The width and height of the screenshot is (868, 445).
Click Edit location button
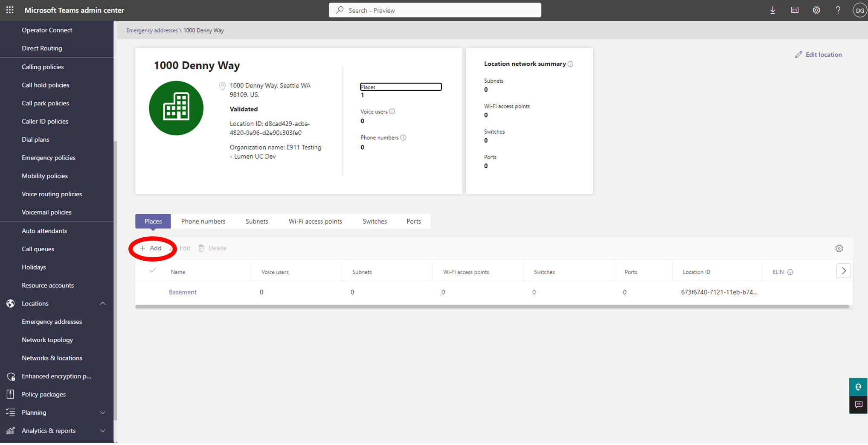[x=819, y=55]
